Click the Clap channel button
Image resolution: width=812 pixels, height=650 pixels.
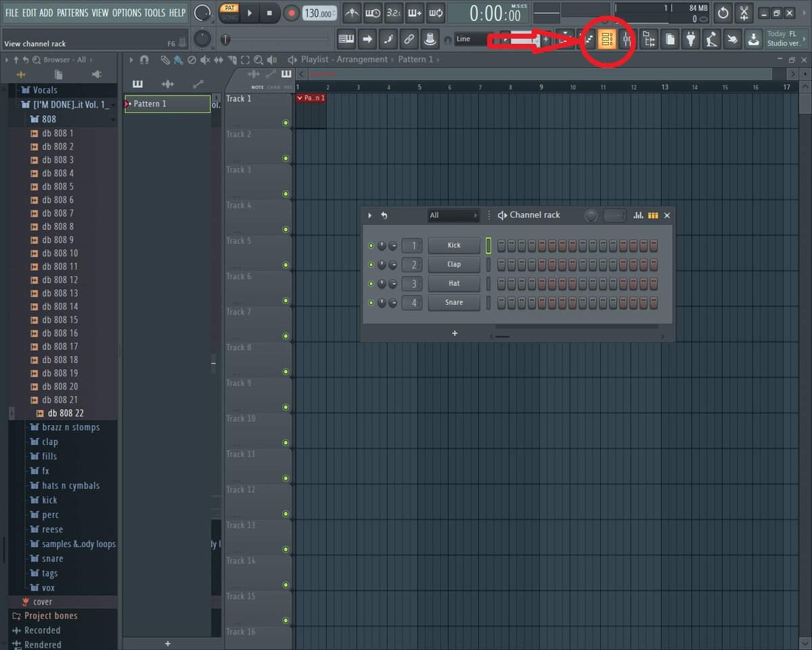454,265
